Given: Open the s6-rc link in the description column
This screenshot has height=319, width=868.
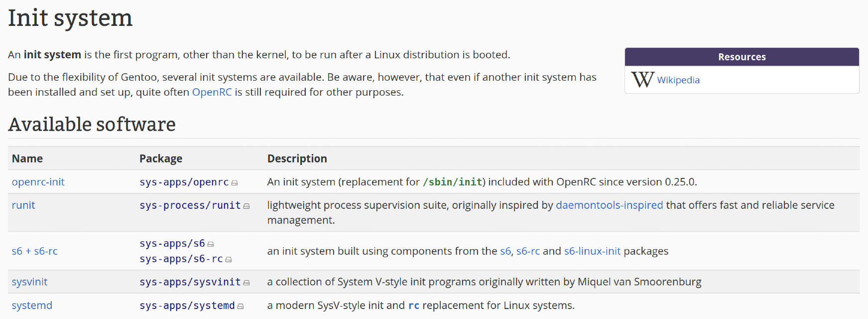Looking at the screenshot, I should click(528, 251).
